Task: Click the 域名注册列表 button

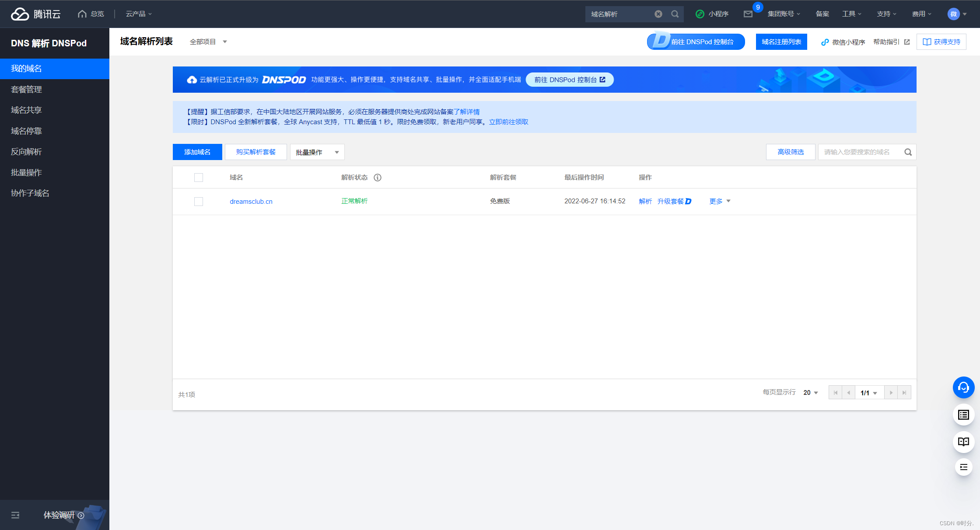Action: coord(781,42)
